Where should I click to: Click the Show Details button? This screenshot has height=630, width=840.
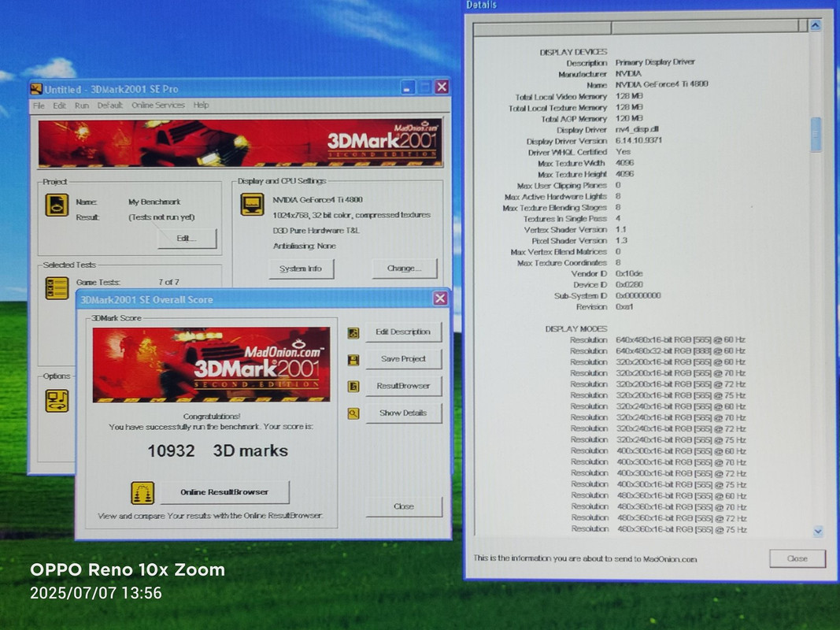[x=403, y=413]
